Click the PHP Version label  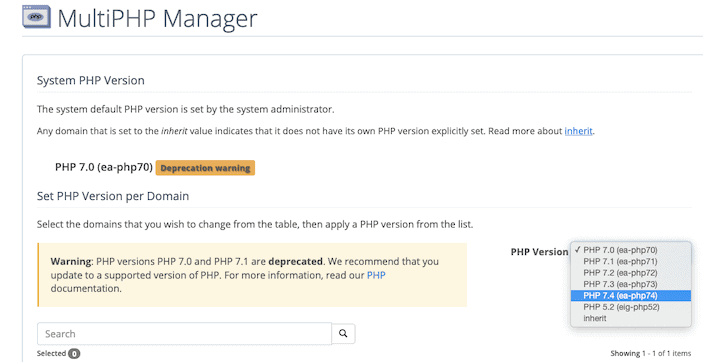pyautogui.click(x=539, y=252)
